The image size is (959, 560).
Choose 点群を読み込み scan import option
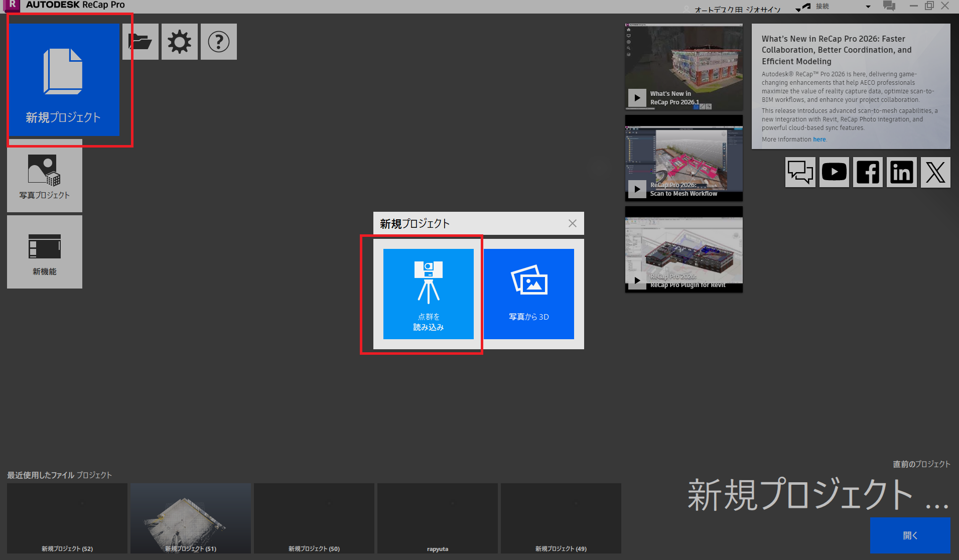(428, 294)
